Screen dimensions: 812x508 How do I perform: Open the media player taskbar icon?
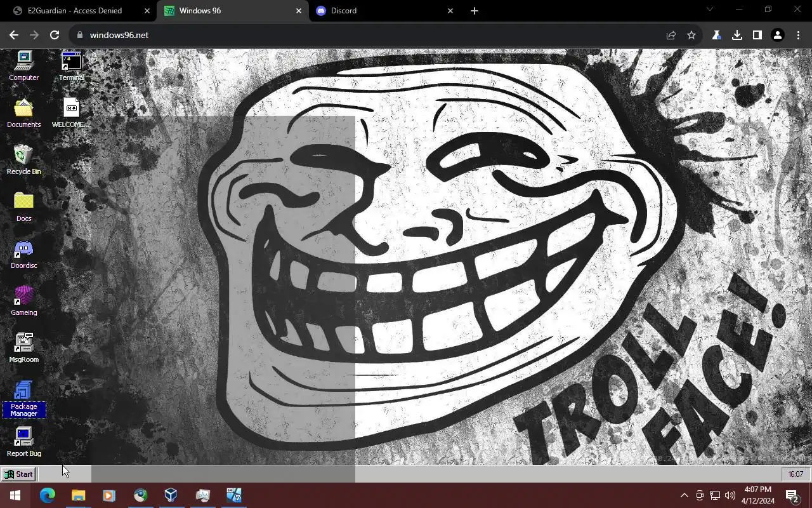click(x=109, y=495)
